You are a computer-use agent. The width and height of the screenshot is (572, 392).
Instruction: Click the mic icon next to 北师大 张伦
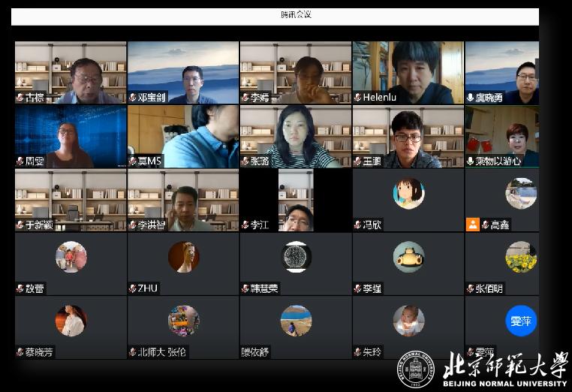coord(132,351)
